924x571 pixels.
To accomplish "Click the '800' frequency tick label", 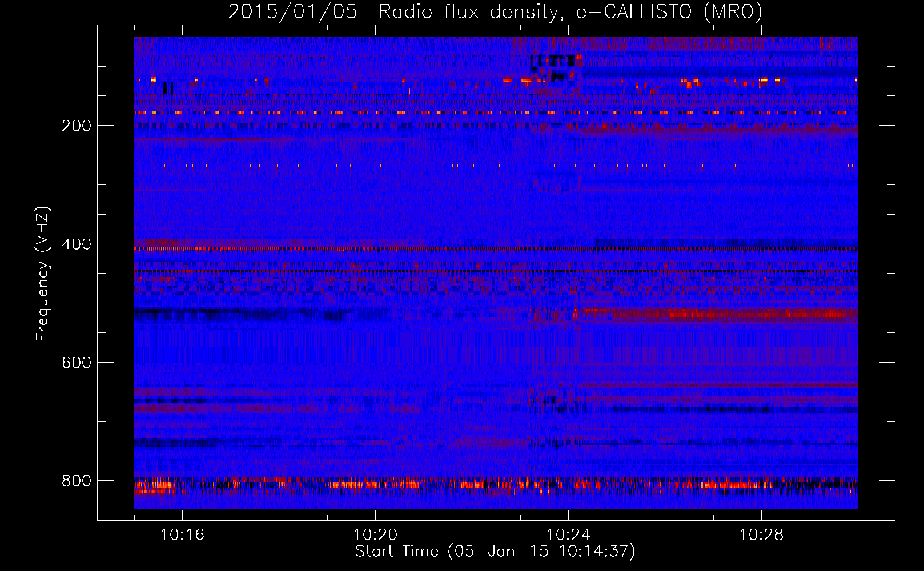I will 77,481.
